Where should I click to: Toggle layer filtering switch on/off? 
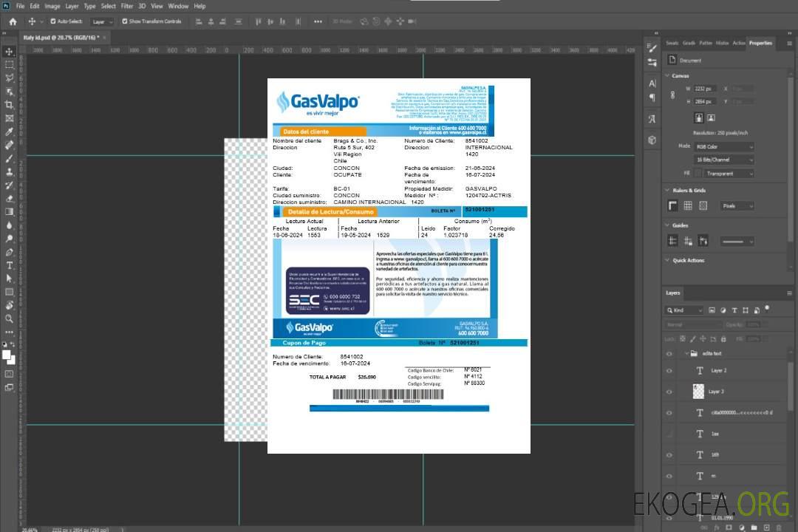click(767, 309)
